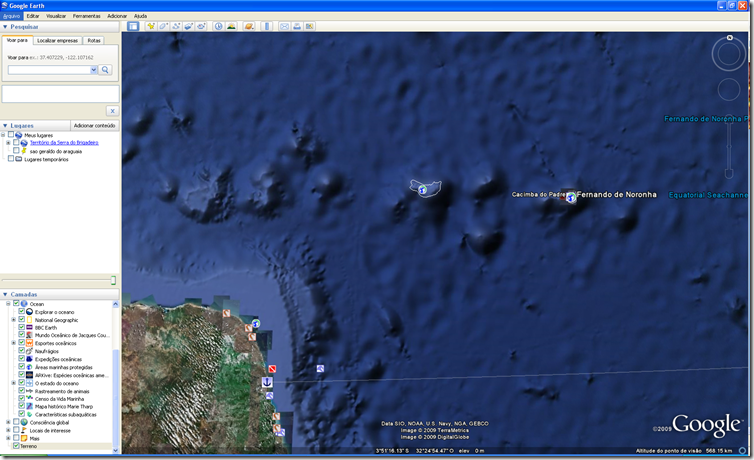Enable the Locais de interesse checkbox

[x=16, y=430]
